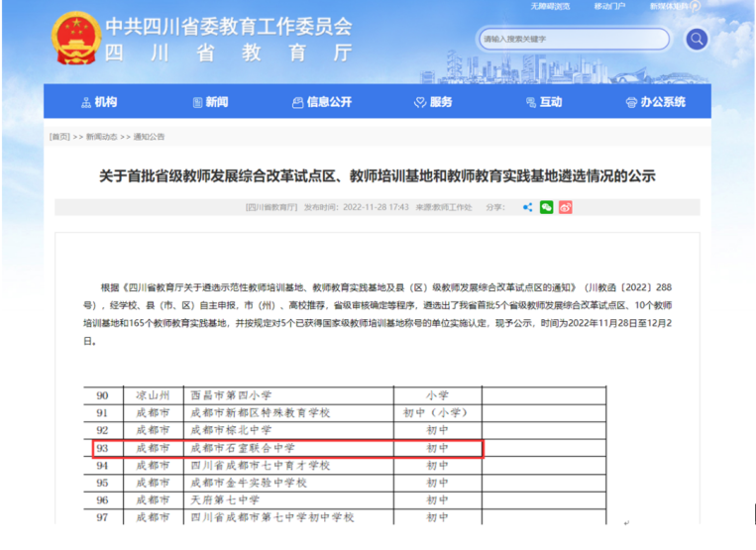Open the 无障碍浏览 link
Viewport: 756px width, 550px height.
[x=550, y=6]
